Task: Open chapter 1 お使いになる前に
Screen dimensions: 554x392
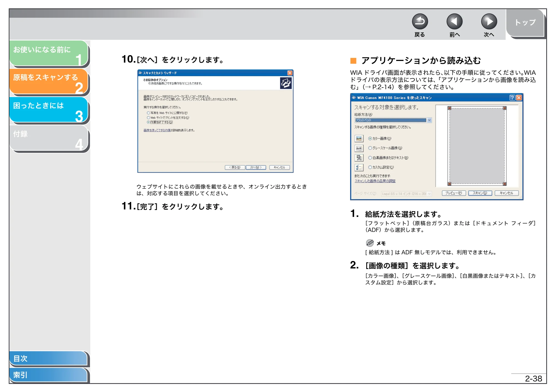Action: click(x=49, y=53)
